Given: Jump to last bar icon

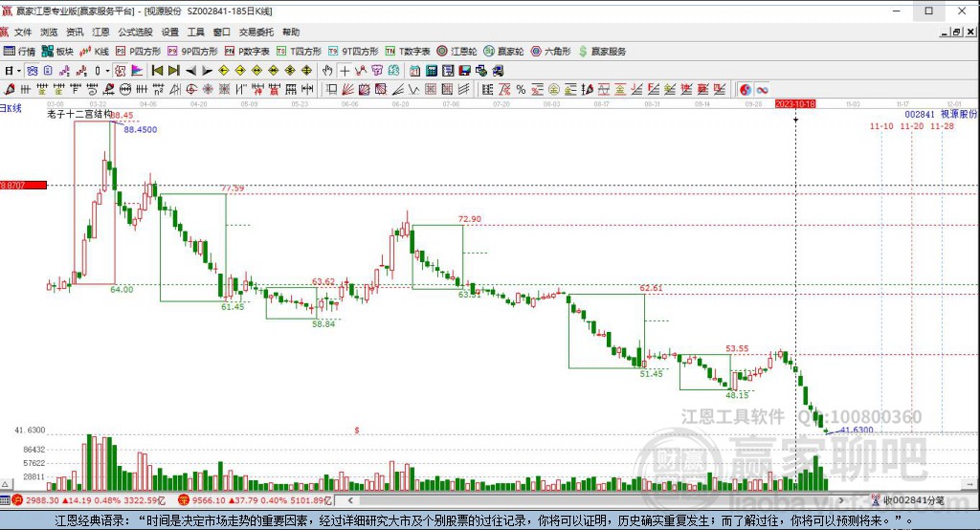Looking at the screenshot, I should pyautogui.click(x=174, y=71).
